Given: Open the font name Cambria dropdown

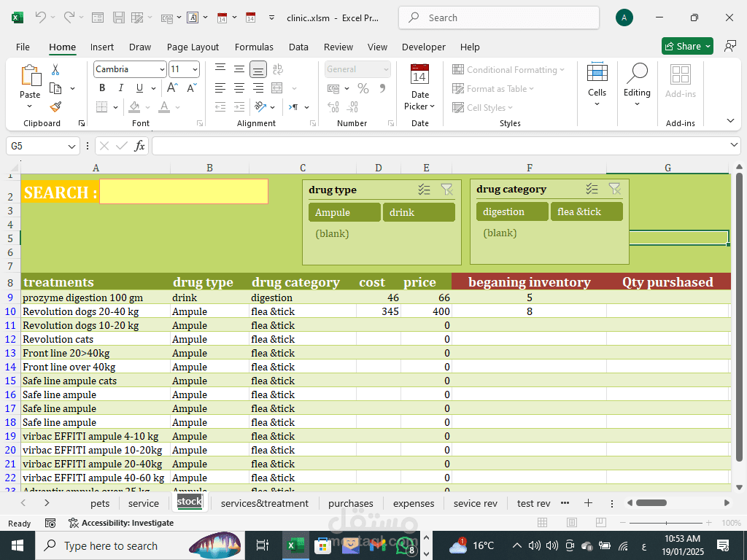Looking at the screenshot, I should (162, 69).
